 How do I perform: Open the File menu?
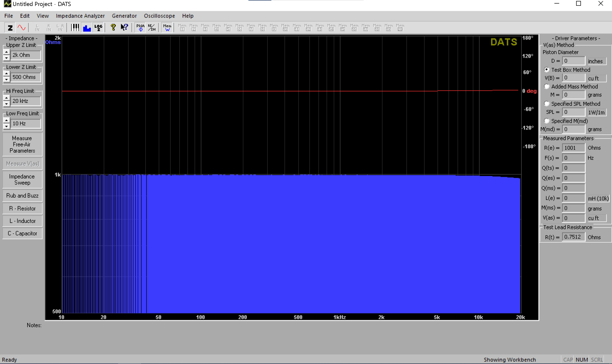tap(9, 16)
